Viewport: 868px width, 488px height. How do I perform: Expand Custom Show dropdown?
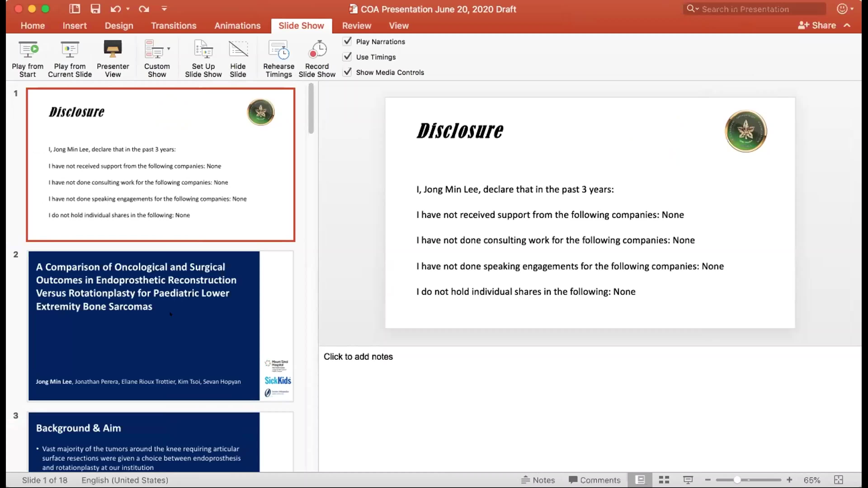point(168,49)
